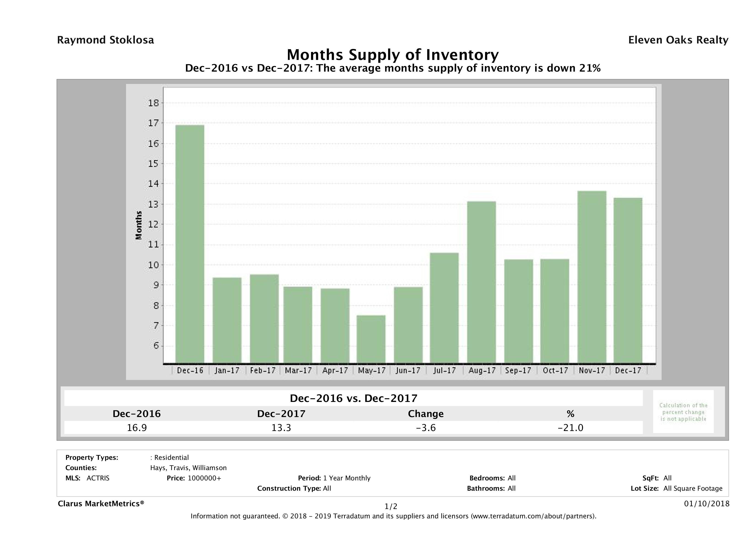Image resolution: width=738 pixels, height=560 pixels.
Task: Click the Clarus MarketMetrics footer text
Action: tap(101, 503)
